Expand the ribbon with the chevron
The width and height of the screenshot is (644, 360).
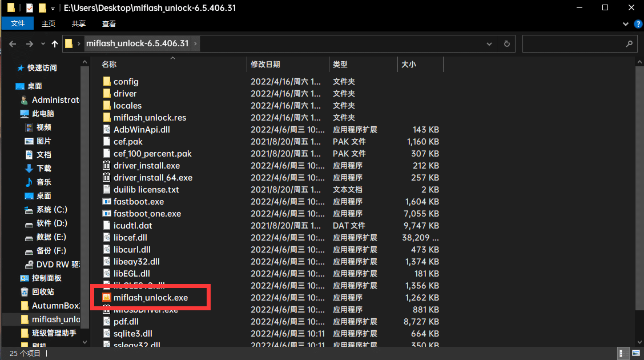625,24
